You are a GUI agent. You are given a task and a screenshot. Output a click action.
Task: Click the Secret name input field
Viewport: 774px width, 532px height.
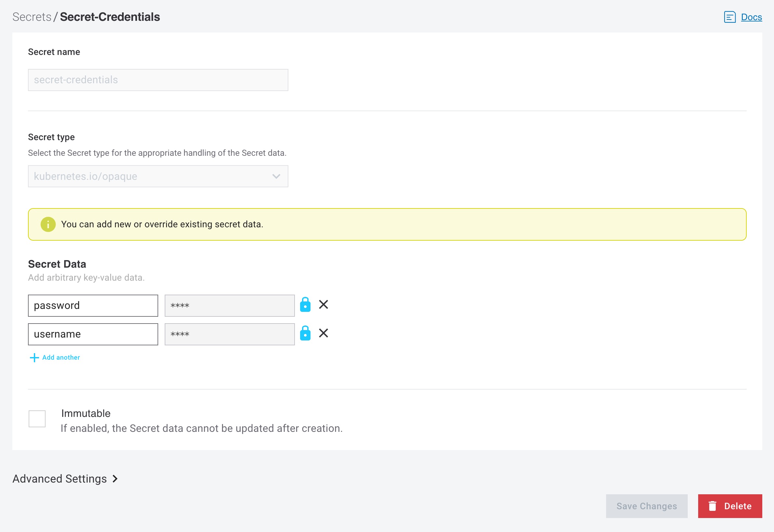[x=158, y=80]
